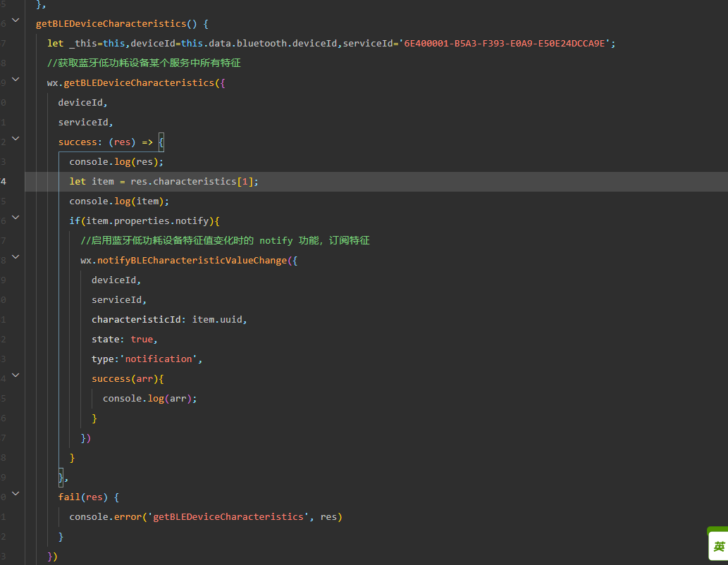Viewport: 728px width, 565px height.
Task: Click deviceId, inside notifyBLECharacteristicValueChange
Action: (x=116, y=280)
